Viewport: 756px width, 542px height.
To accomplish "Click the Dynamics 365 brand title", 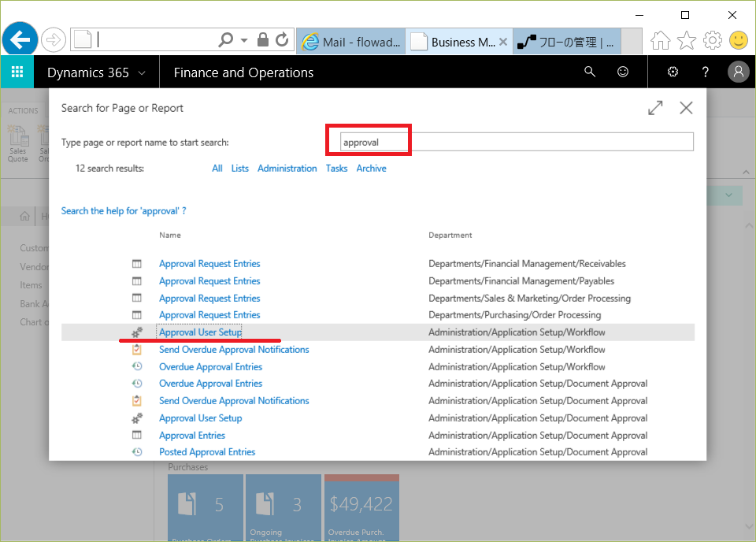I will pyautogui.click(x=88, y=72).
